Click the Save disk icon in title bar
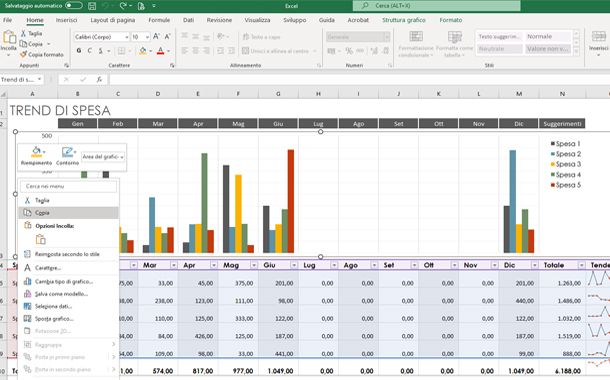 (x=92, y=6)
